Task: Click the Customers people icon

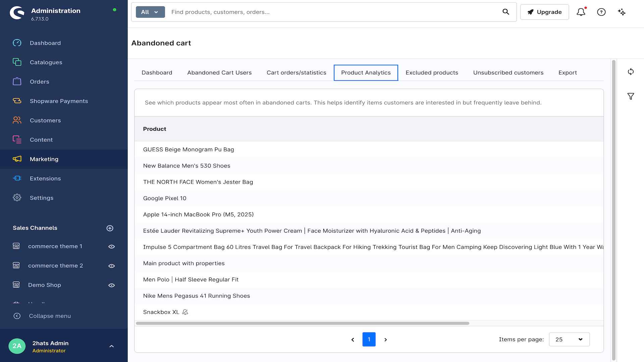Action: (17, 120)
